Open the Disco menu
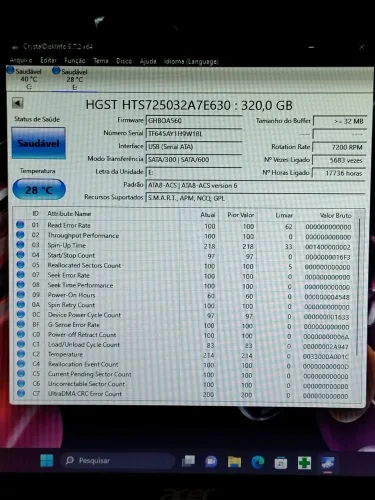This screenshot has width=375, height=500. coord(124,61)
